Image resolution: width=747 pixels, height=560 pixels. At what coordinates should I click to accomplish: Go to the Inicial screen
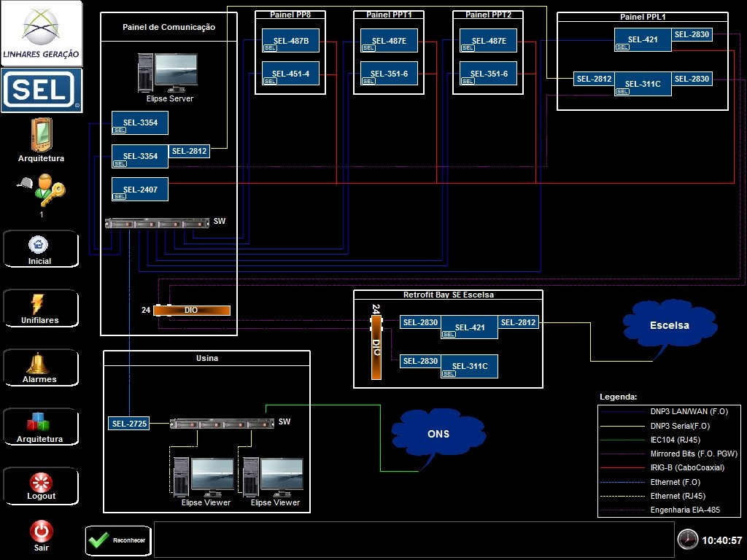coord(41,249)
